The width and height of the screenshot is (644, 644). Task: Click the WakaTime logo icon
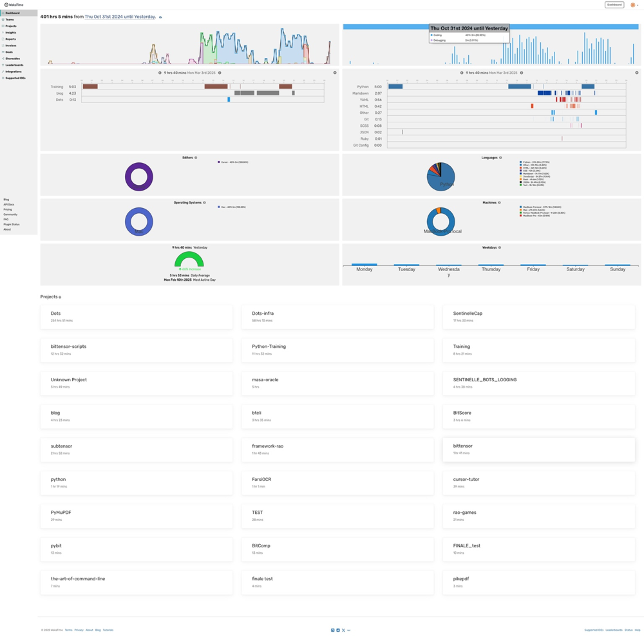[x=6, y=5]
